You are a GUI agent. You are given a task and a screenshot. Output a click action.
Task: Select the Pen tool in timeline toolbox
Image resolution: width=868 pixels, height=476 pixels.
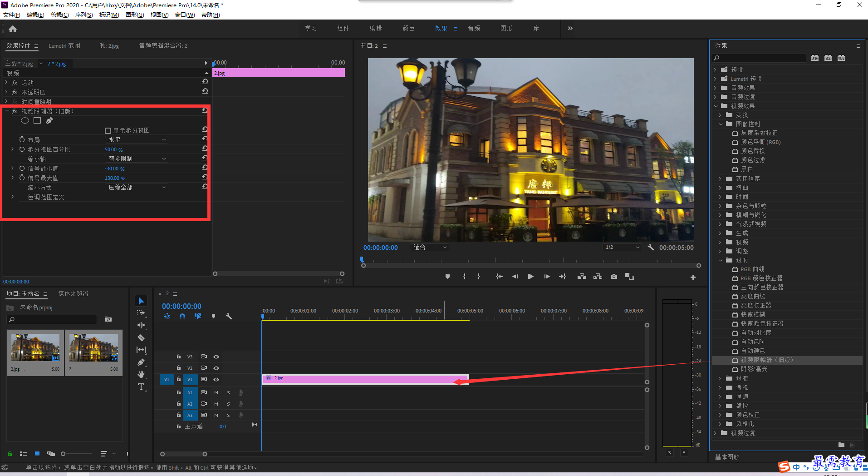pos(141,362)
